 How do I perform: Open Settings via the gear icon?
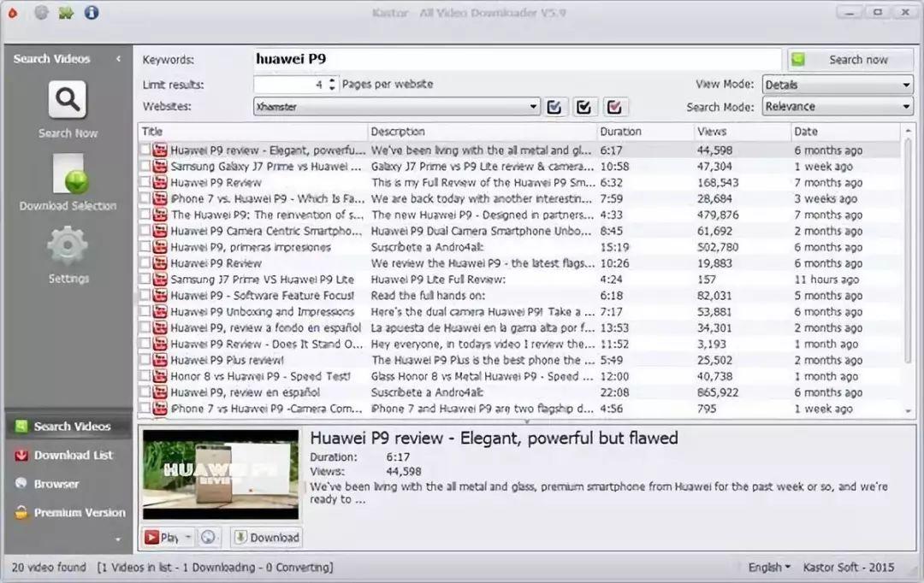tap(68, 248)
